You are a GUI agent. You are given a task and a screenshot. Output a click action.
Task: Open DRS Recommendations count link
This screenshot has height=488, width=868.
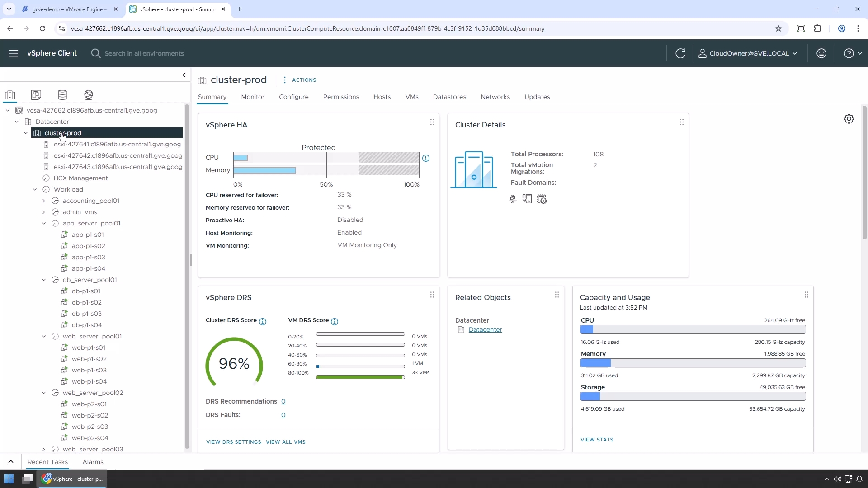[283, 401]
